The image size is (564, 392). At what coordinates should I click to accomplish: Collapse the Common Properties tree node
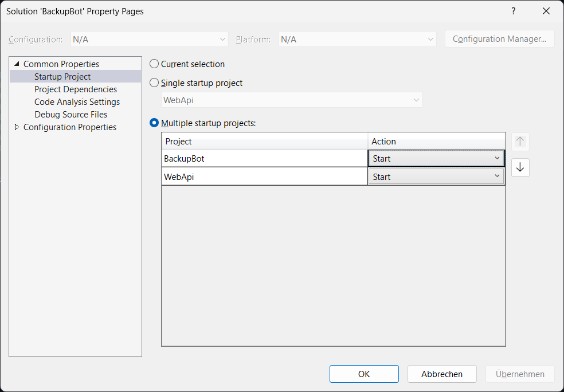point(17,64)
